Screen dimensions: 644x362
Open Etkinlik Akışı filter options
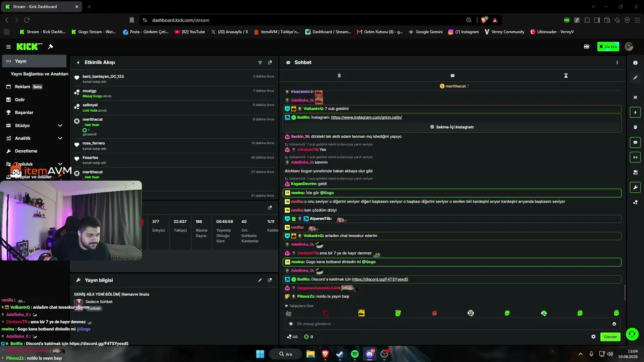click(x=260, y=62)
